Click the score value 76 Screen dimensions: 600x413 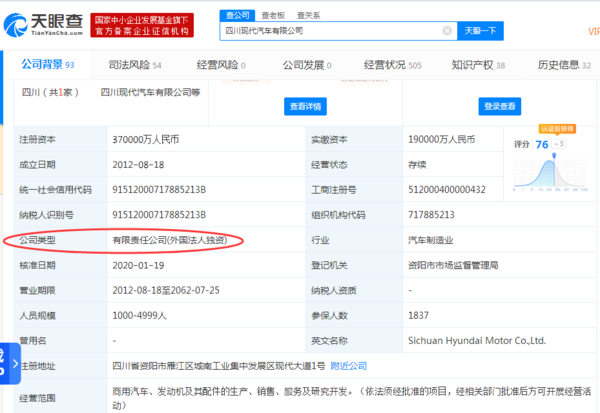542,144
